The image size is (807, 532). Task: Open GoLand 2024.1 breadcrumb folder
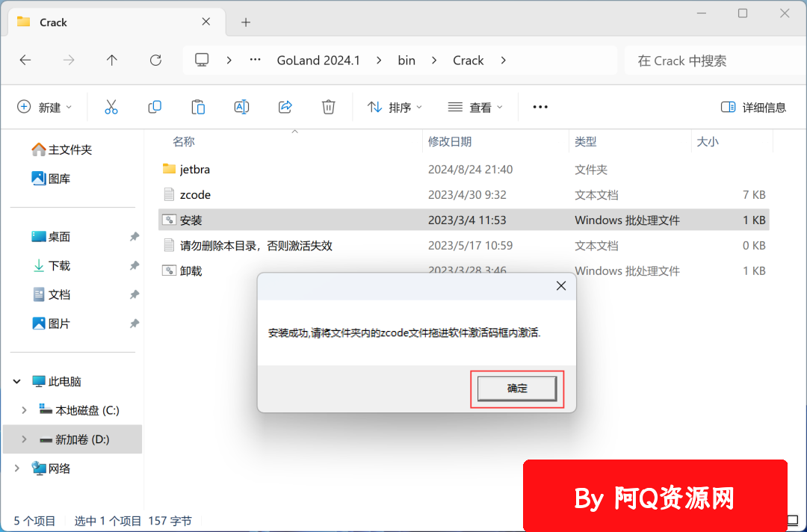(x=318, y=61)
